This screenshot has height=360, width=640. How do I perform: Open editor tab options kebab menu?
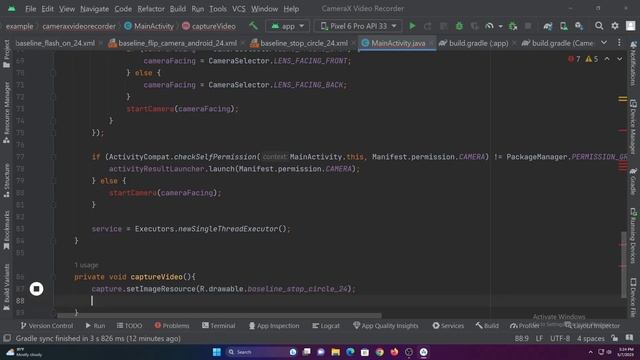pos(619,43)
